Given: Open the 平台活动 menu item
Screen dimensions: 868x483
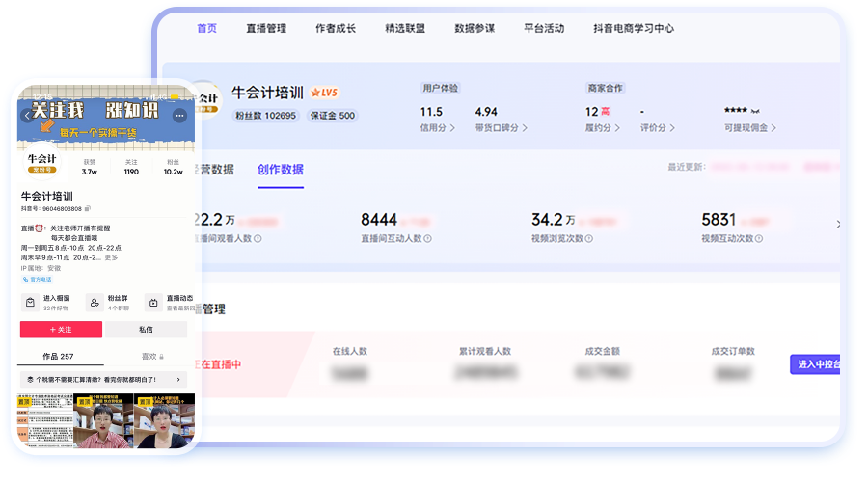Looking at the screenshot, I should [544, 28].
